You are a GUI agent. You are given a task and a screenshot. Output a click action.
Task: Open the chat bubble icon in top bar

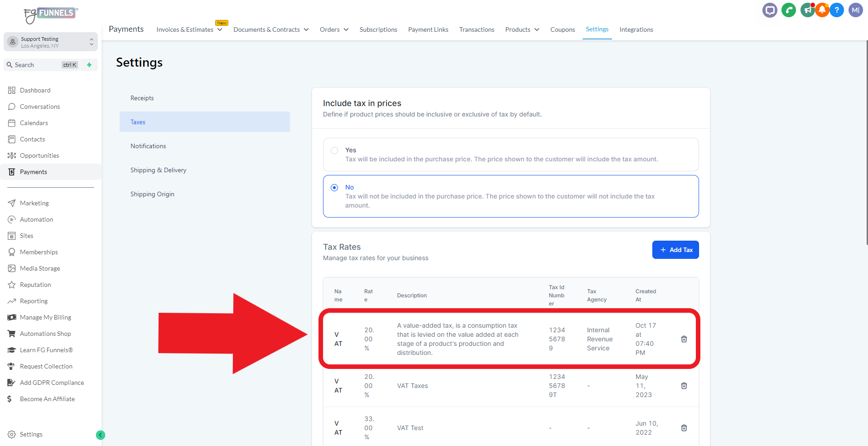(x=770, y=10)
